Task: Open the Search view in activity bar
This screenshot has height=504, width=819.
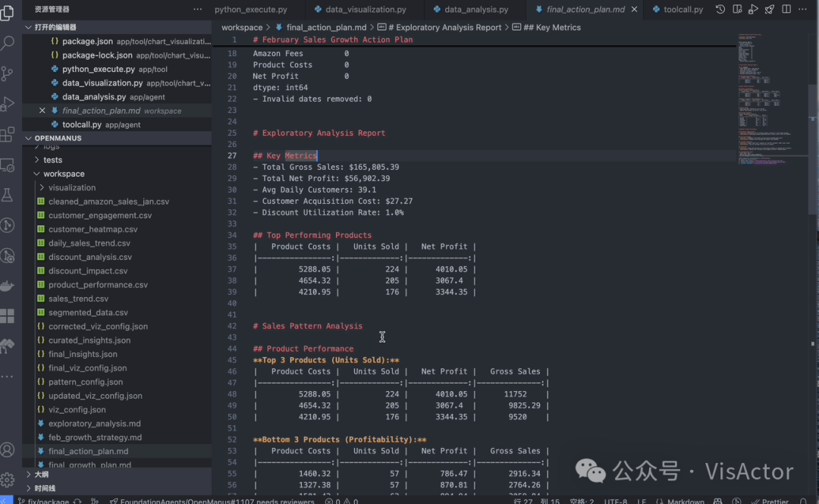Action: point(8,43)
